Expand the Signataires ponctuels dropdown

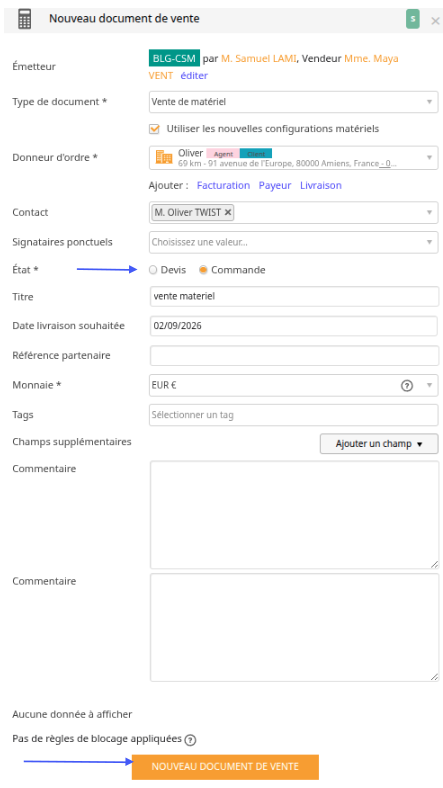pos(294,242)
